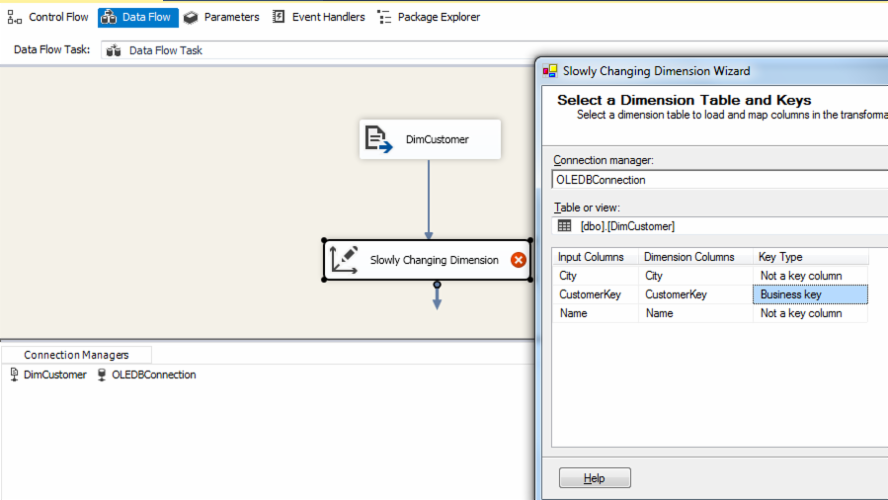Click the Data Flow Task icon in the selector
Viewport: 888px width, 500px height.
coord(114,50)
